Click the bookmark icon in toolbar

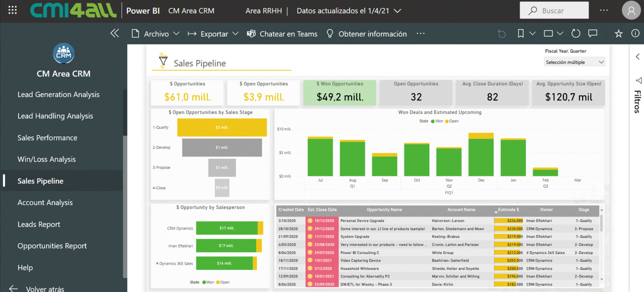pos(521,33)
